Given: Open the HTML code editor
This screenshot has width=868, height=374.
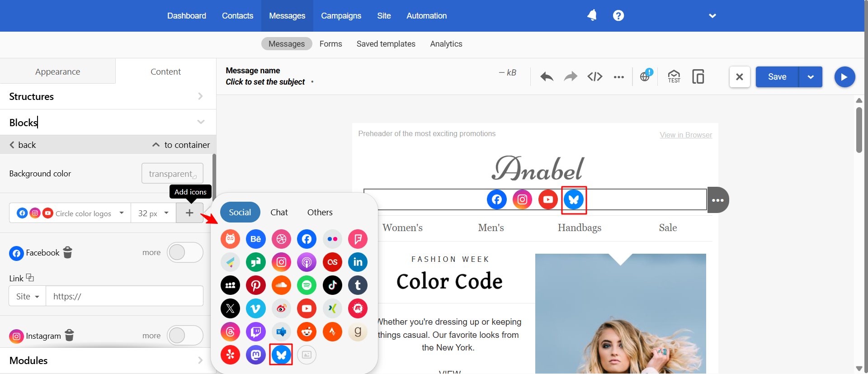Looking at the screenshot, I should [x=595, y=77].
